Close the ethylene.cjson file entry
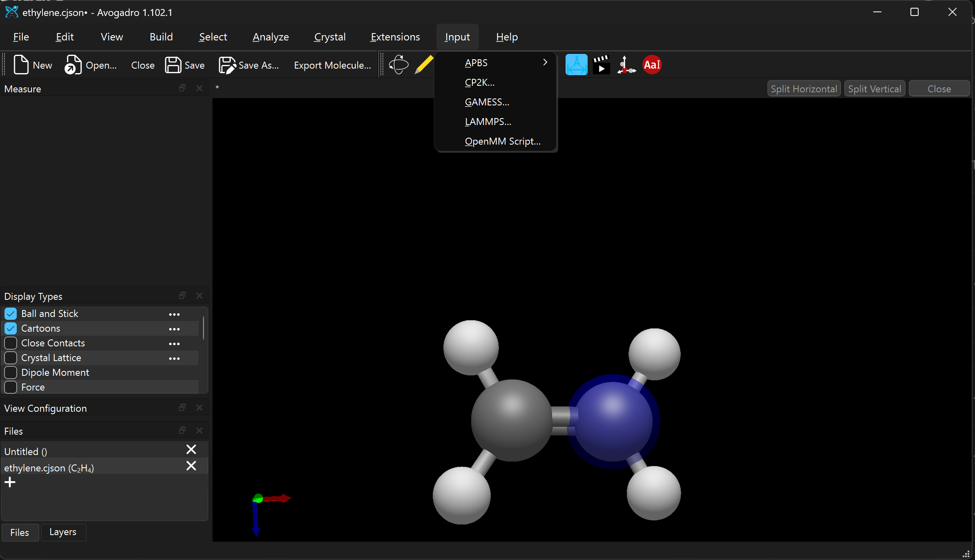Screen dimensions: 975x560 tap(191, 466)
